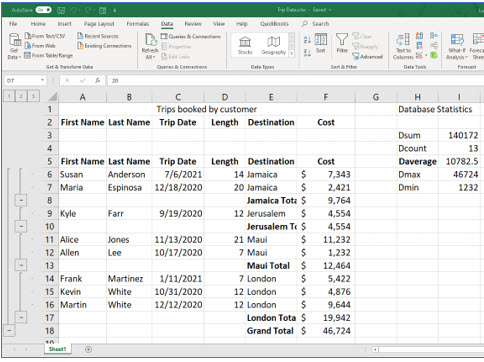Open the Refresh All dropdown
The image size is (484, 362).
(x=150, y=47)
